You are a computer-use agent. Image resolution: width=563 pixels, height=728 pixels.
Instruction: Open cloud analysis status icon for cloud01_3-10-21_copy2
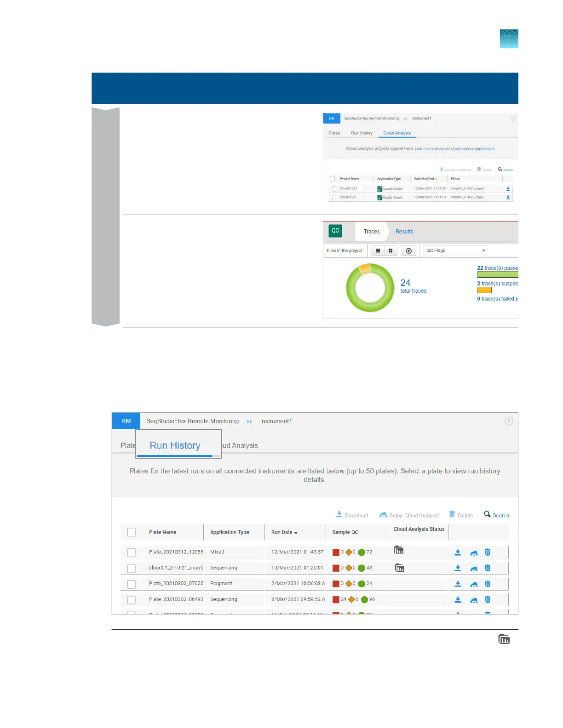pyautogui.click(x=399, y=568)
